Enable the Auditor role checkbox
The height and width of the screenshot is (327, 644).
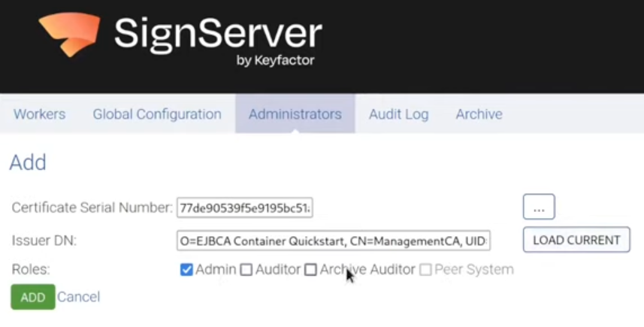246,270
